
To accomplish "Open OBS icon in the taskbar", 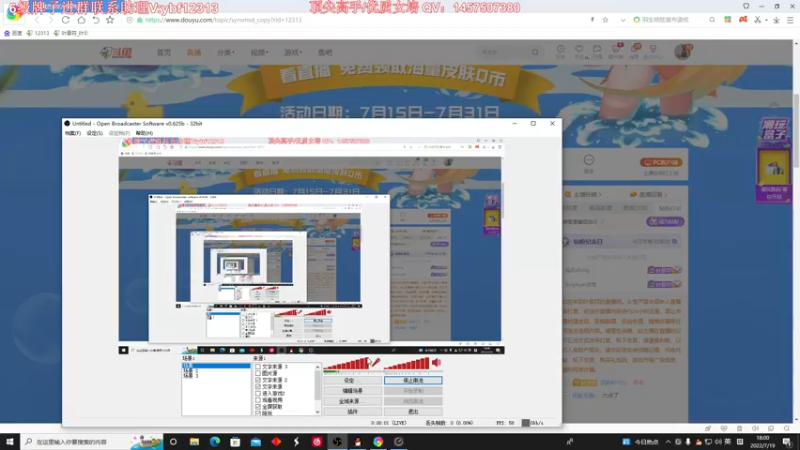I will coord(337,441).
